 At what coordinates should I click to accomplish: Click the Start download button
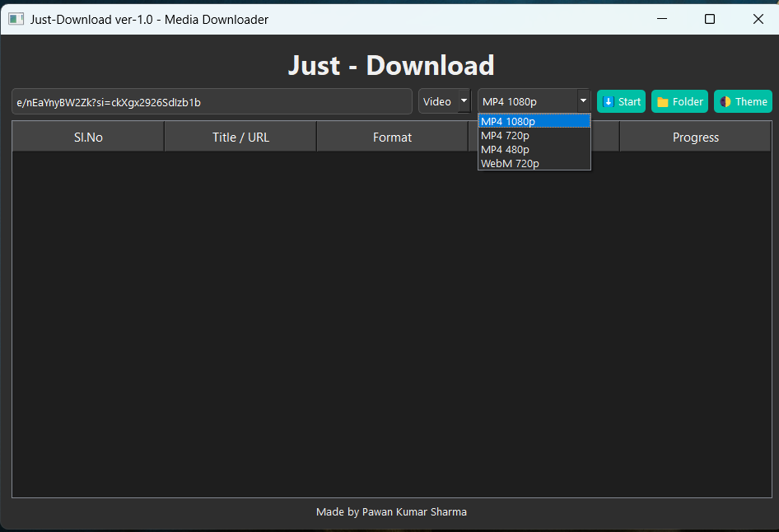(x=622, y=101)
